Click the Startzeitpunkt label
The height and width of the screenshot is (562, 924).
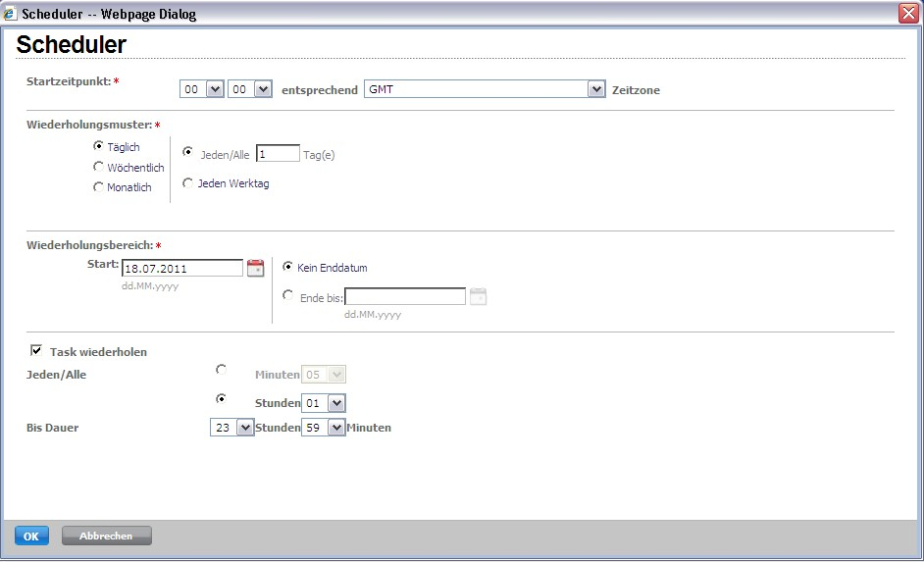click(69, 81)
